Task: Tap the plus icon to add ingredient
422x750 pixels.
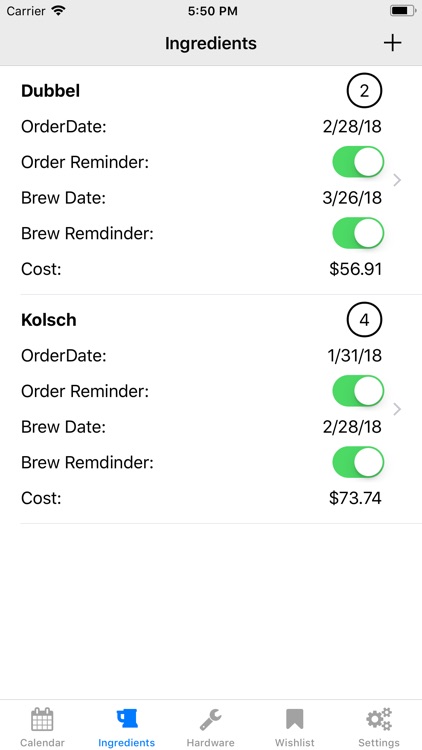Action: click(x=392, y=43)
